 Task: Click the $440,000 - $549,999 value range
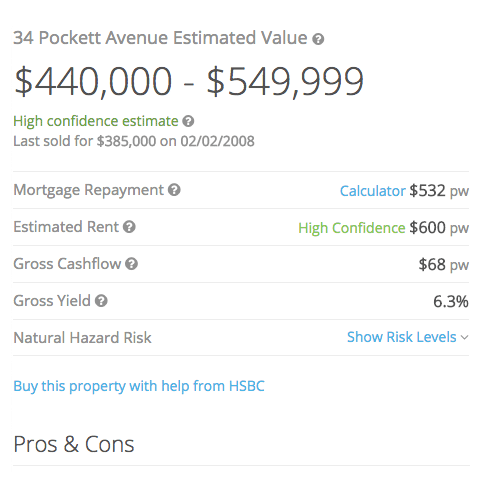pos(189,81)
